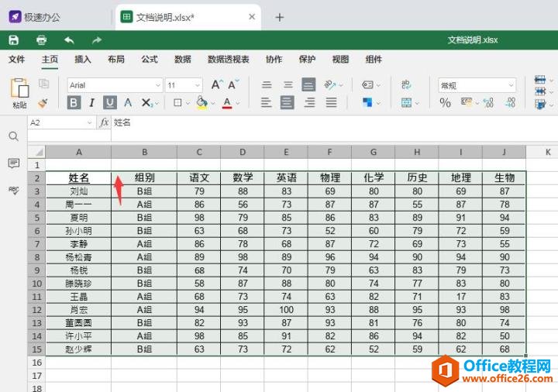The image size is (558, 392).
Task: Open the comments icon in left sidebar
Action: (x=13, y=163)
